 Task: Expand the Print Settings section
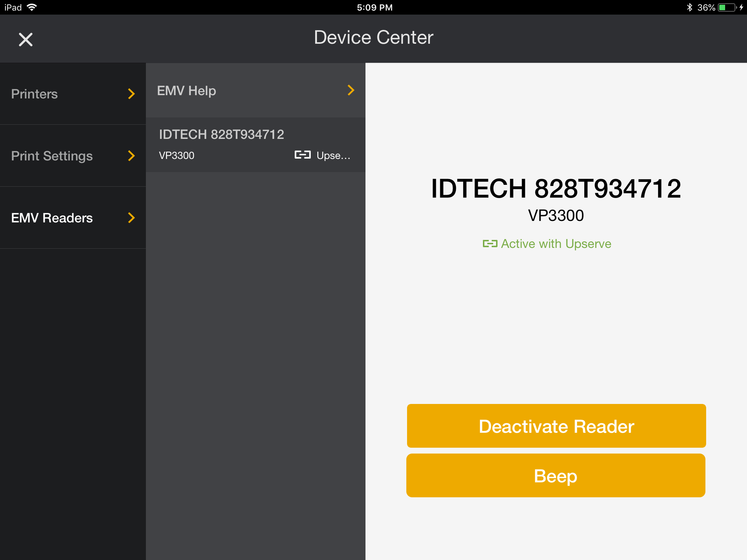tap(131, 156)
